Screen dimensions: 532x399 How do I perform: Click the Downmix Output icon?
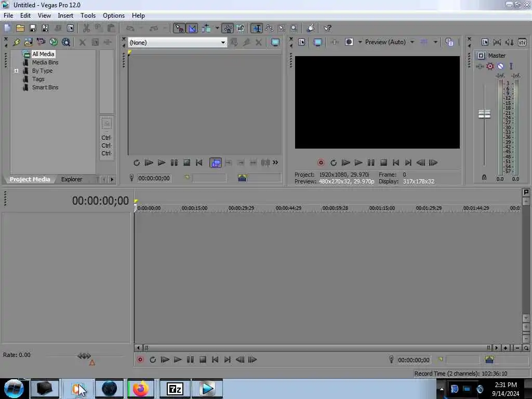[x=497, y=42]
